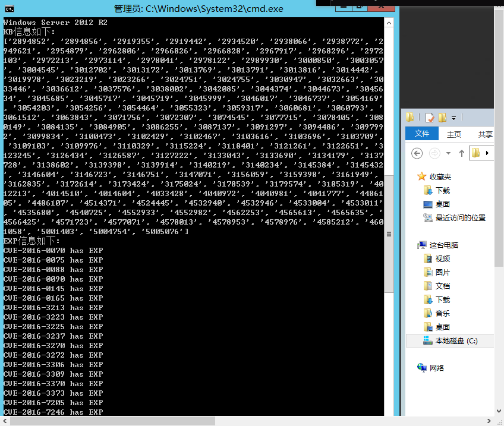
Task: Open the recent locations dropdown arrow
Action: [448, 153]
